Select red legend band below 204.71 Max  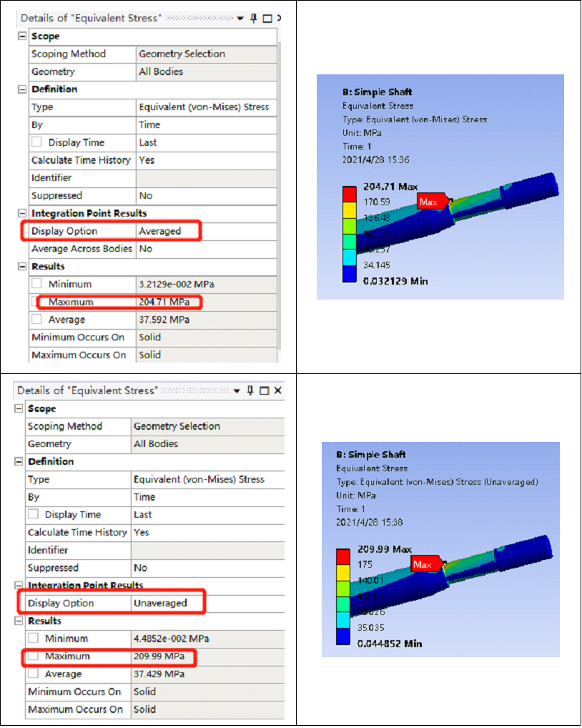(350, 194)
